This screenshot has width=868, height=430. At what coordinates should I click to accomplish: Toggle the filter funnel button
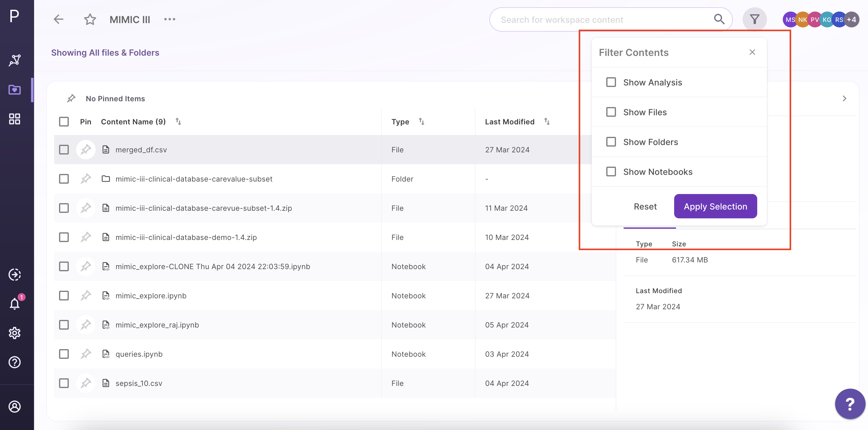coord(754,19)
